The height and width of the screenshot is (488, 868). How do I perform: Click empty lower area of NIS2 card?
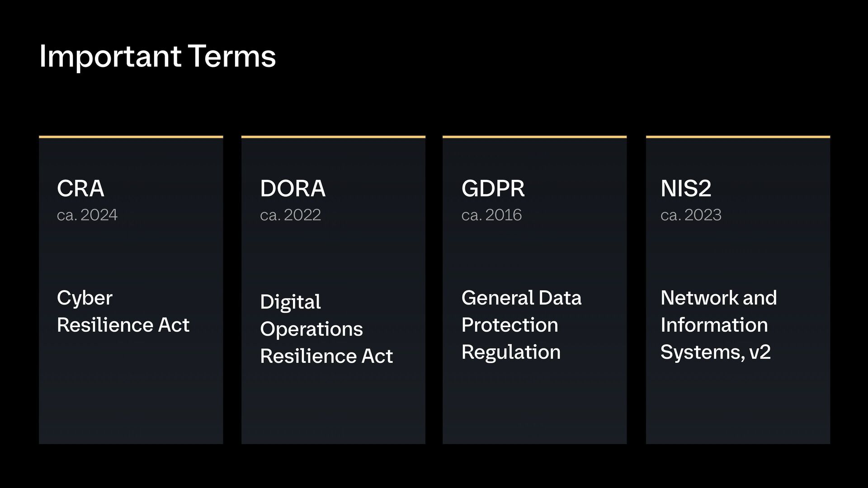pyautogui.click(x=738, y=407)
